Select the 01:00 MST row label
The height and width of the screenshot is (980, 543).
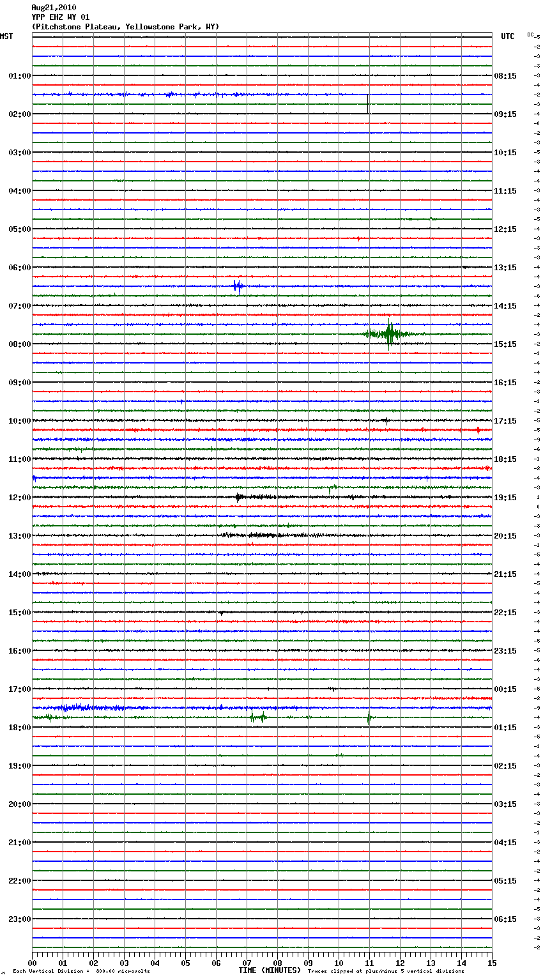(20, 76)
